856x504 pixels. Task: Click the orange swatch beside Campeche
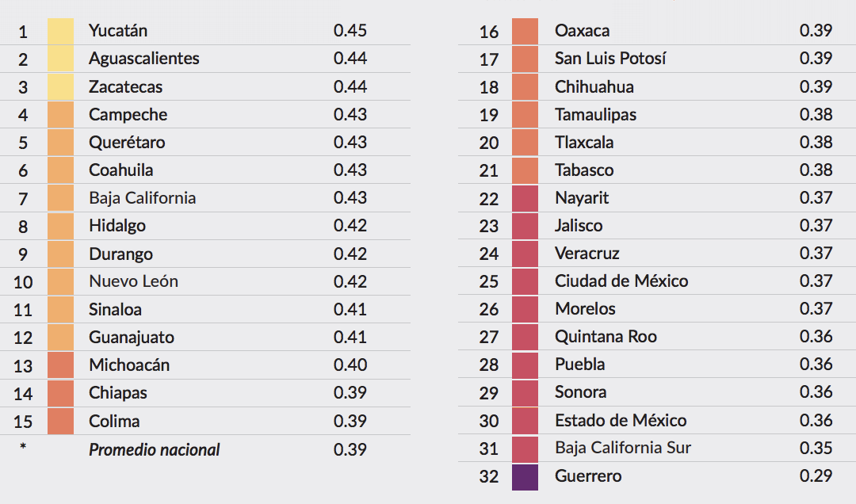pyautogui.click(x=60, y=115)
